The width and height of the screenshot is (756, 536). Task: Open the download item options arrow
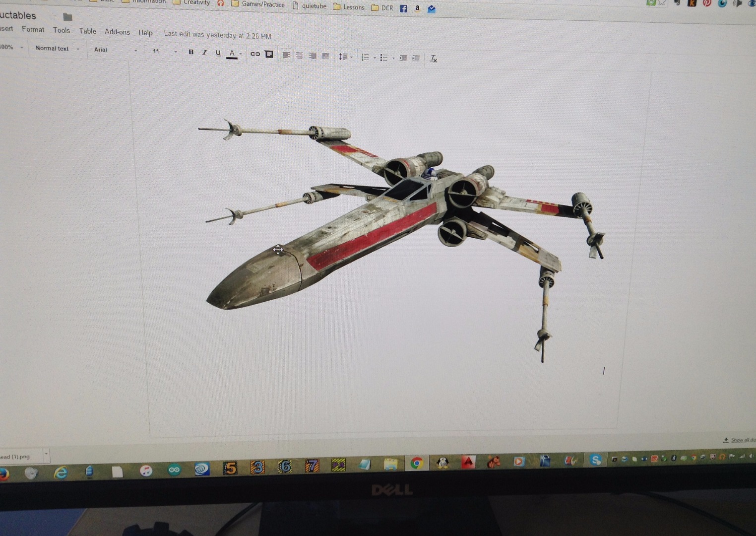(x=46, y=453)
